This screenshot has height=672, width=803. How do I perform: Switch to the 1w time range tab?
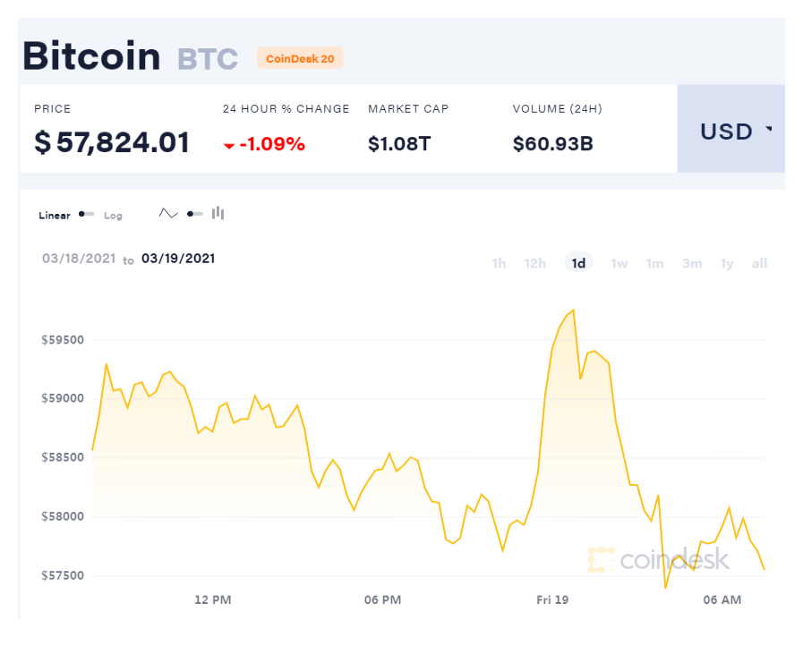click(x=619, y=263)
